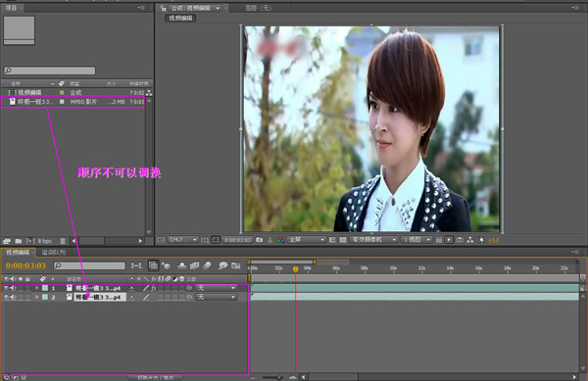Click the always preview this view icon
The height and width of the screenshot is (381, 588).
161,240
